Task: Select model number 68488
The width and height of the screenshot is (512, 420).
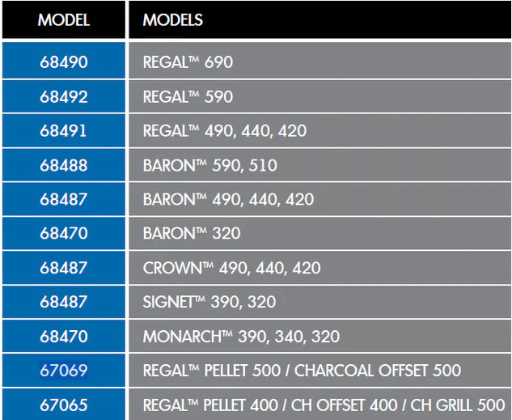Action: click(63, 165)
